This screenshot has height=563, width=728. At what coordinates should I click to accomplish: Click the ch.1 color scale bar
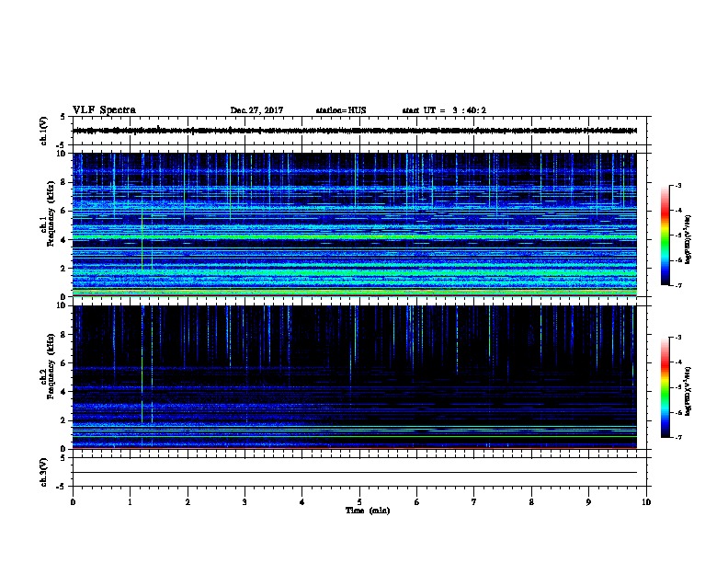tap(665, 236)
